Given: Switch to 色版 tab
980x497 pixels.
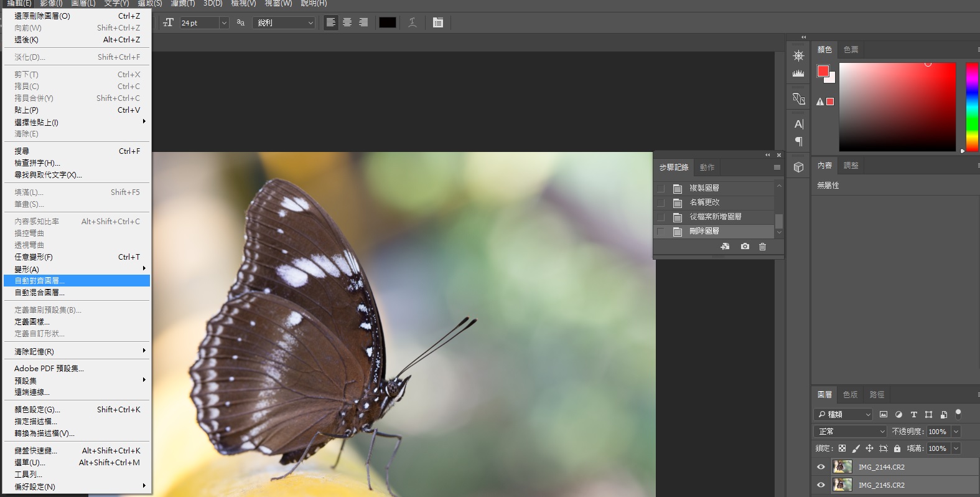Looking at the screenshot, I should (850, 394).
